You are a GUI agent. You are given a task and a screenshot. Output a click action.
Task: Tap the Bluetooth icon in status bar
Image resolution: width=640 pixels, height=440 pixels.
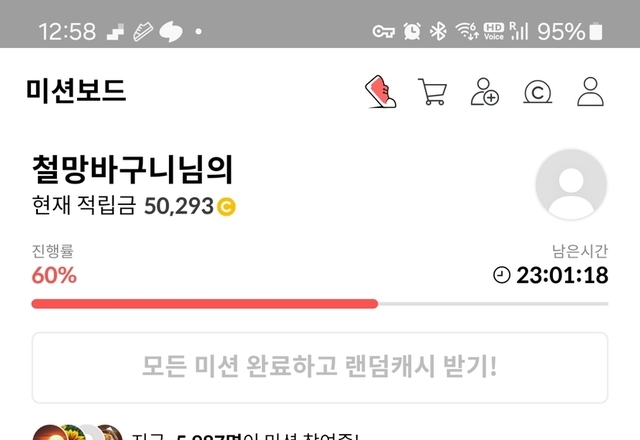tap(438, 31)
